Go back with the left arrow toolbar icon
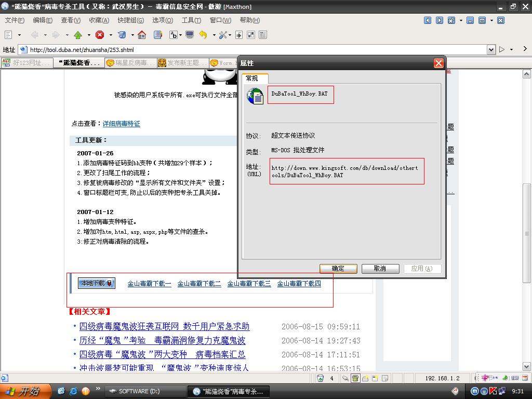Screen dimensions: 532x399 [34, 35]
